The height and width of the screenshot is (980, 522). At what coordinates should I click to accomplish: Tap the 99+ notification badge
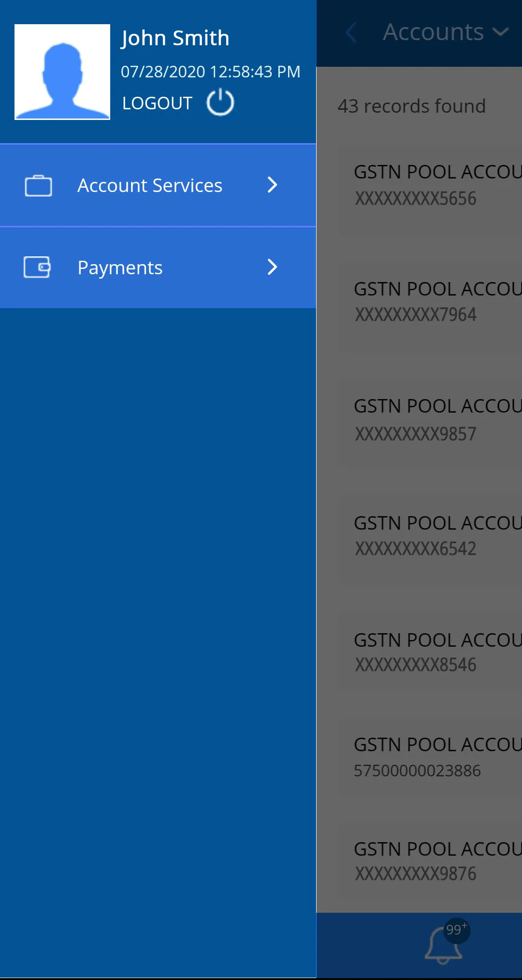(x=456, y=930)
